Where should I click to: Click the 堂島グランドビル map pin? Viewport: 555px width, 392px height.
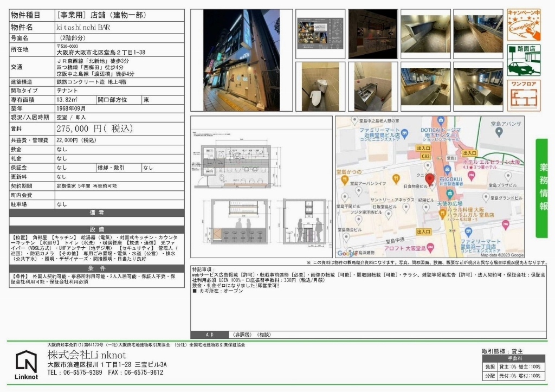coord(486,197)
